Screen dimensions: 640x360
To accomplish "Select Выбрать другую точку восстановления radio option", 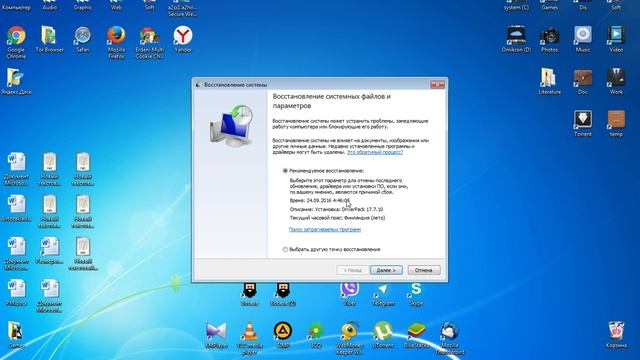I will pos(285,249).
